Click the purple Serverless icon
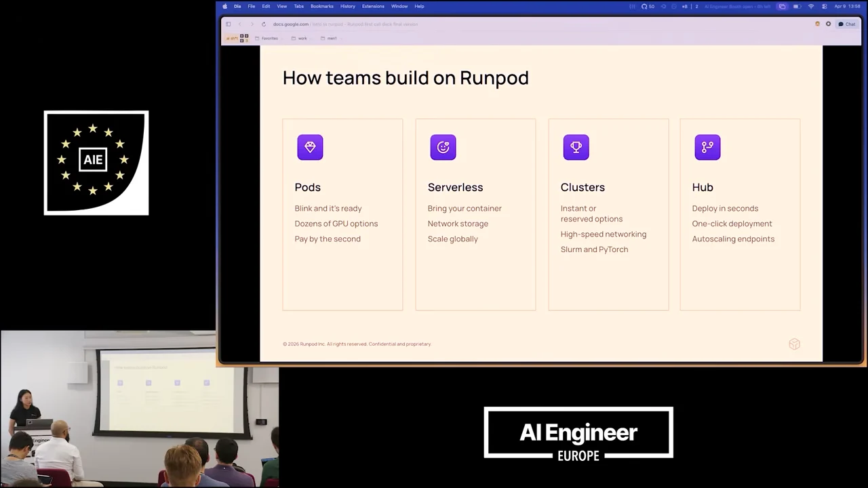868x488 pixels. [x=443, y=147]
